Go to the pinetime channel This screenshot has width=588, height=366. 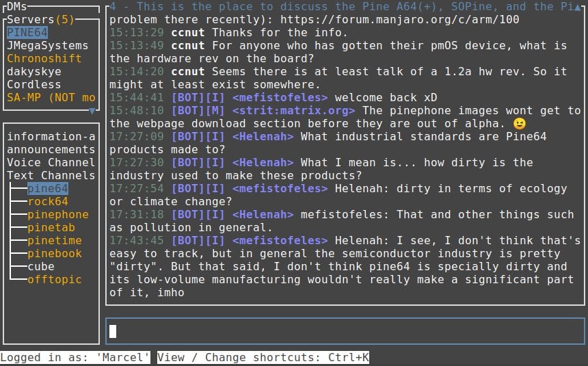click(x=55, y=240)
